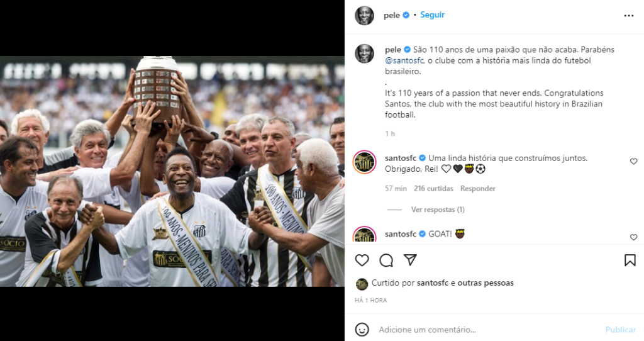Share the post via paper plane icon

coord(410,260)
